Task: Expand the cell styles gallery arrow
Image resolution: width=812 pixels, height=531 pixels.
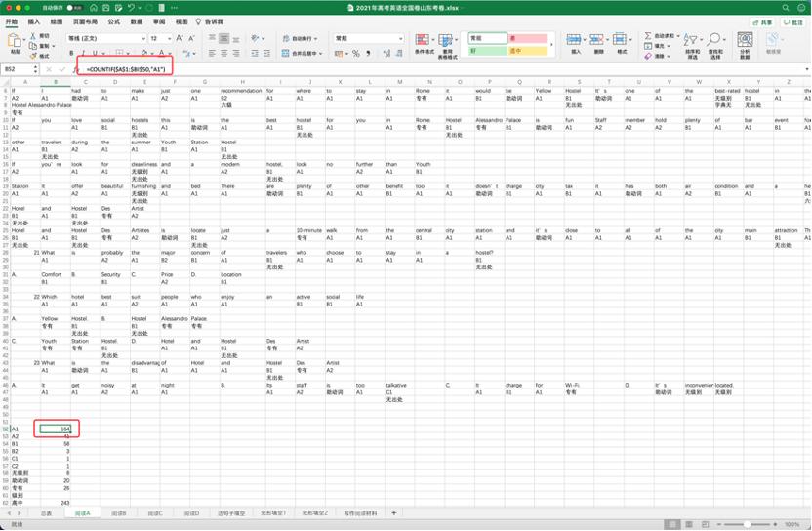Action: (551, 45)
